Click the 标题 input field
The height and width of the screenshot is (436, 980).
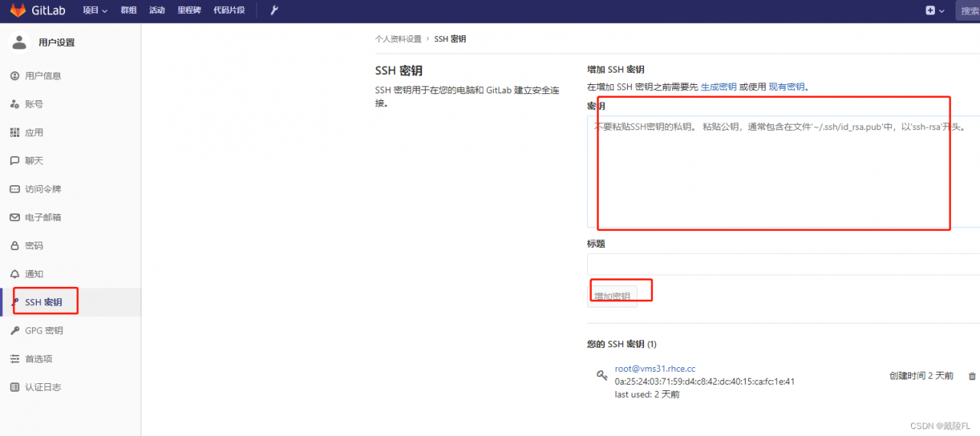(x=783, y=264)
